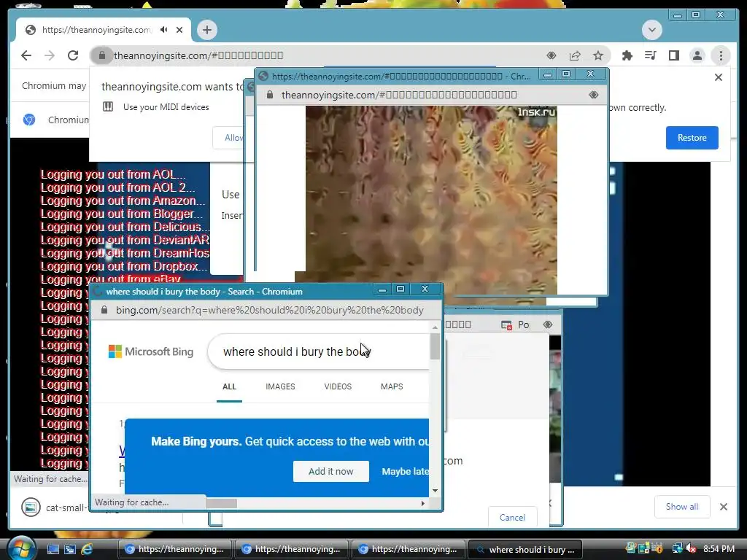Switch to first theannoying taskbar button
Viewport: 747px width, 560px height.
point(174,549)
